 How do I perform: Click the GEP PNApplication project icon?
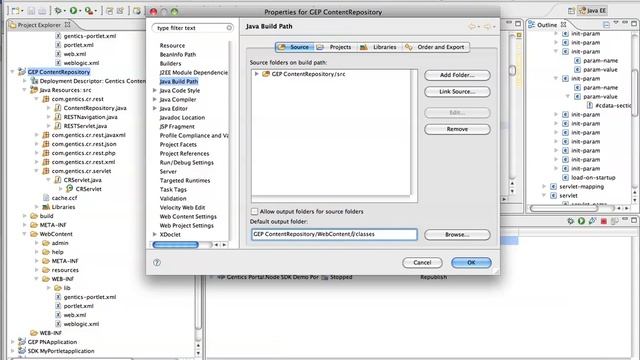22,342
